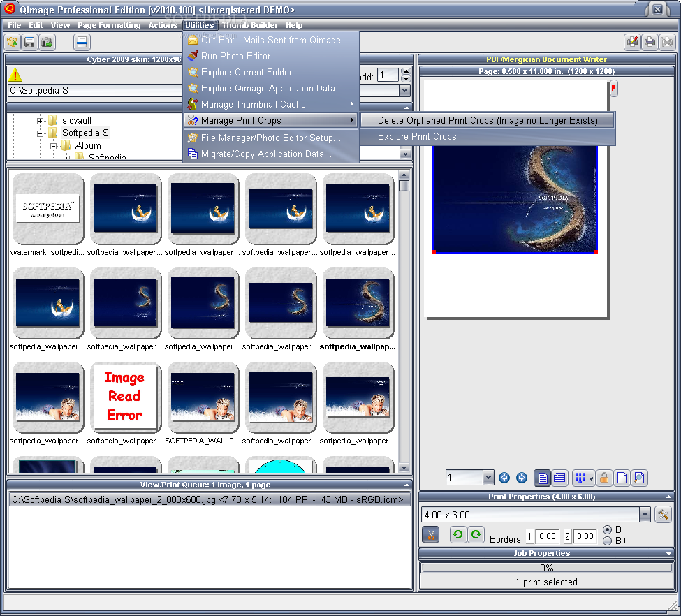Select the SOFTPEDIA_WALLP thumbnail

coord(203,398)
